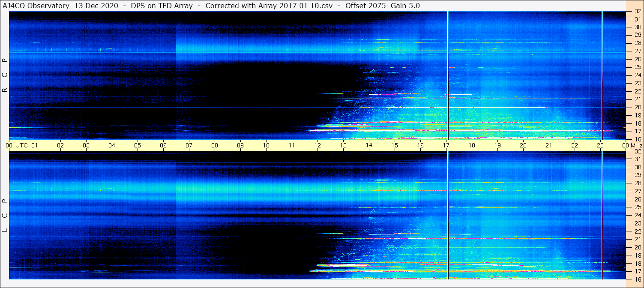Select the 00 UTC label at axis start
Image resolution: width=644 pixels, height=288 pixels.
pyautogui.click(x=18, y=145)
